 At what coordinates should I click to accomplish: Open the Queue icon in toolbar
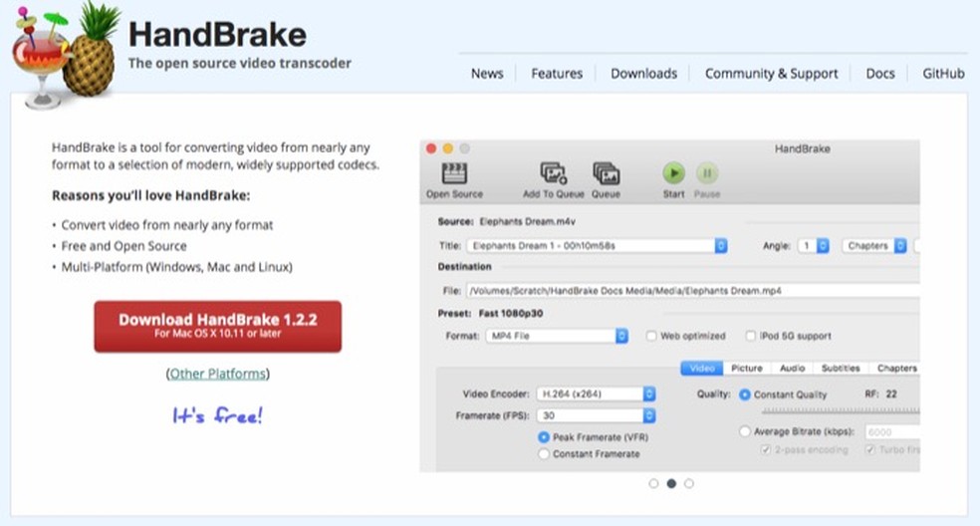coord(606,173)
